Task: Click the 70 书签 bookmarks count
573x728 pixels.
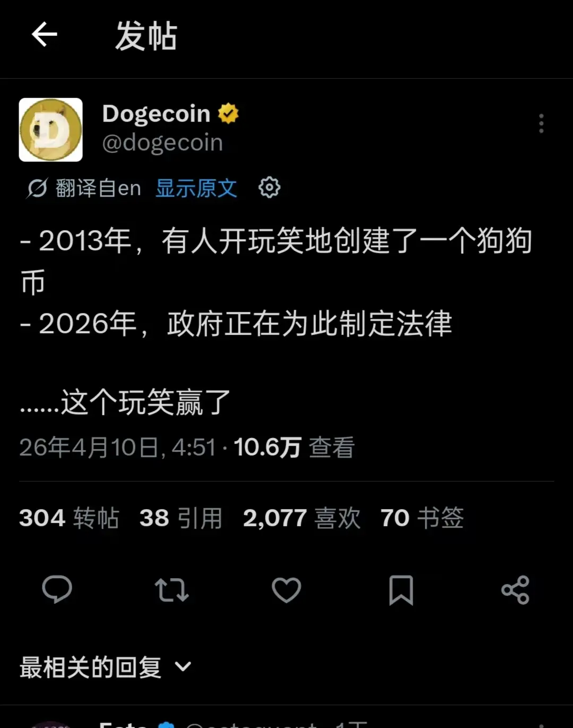Action: 422,518
